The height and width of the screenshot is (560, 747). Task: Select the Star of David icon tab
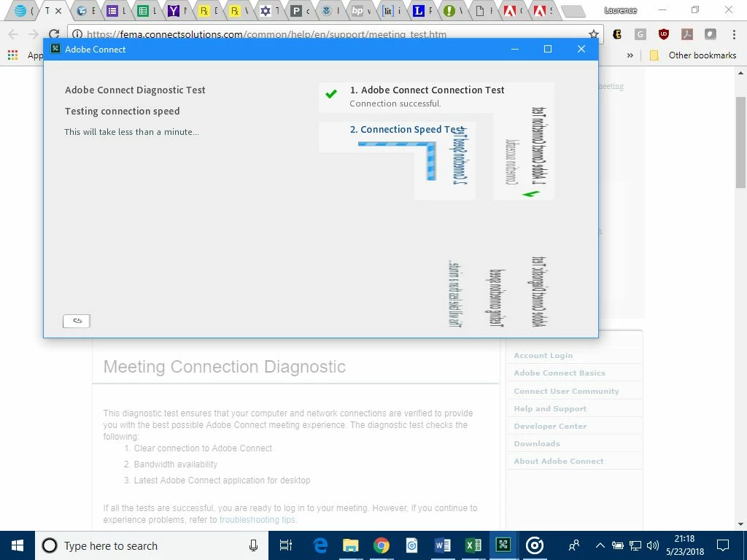[x=266, y=10]
